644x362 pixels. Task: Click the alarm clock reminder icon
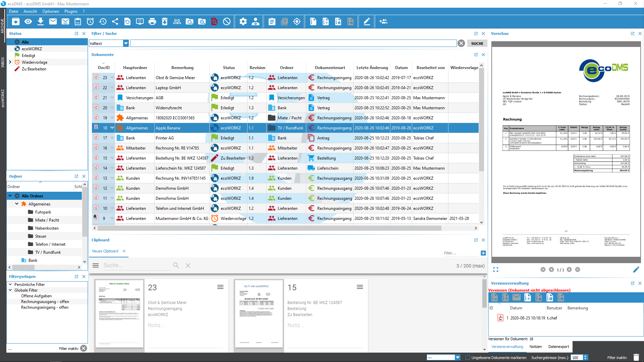[90, 22]
